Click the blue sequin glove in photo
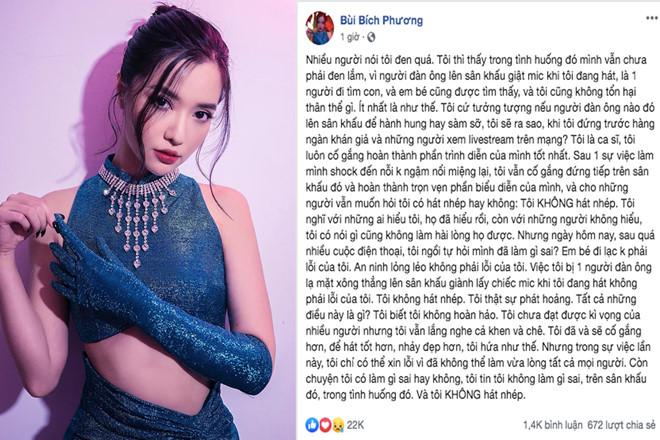This screenshot has width=660, height=440. point(160,303)
